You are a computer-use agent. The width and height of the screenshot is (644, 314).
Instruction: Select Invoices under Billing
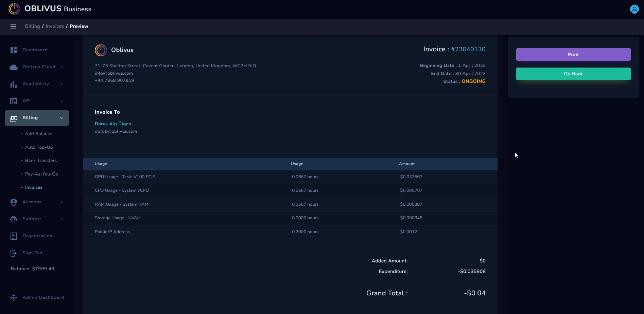[34, 187]
